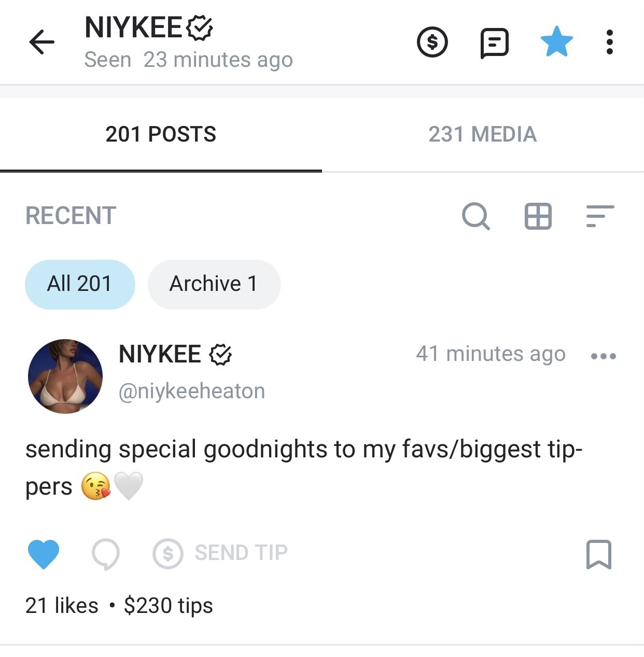Unlike the post with the heart
644x657 pixels.
point(44,554)
